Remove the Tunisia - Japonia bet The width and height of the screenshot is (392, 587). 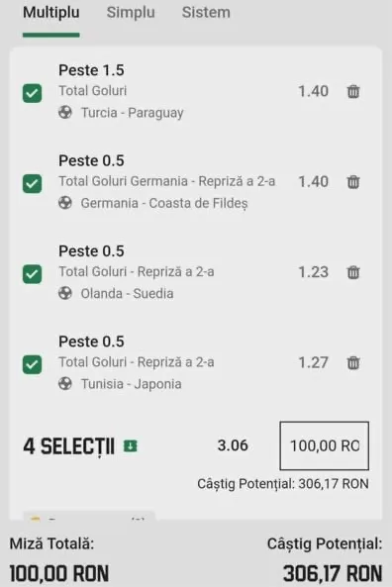[353, 362]
